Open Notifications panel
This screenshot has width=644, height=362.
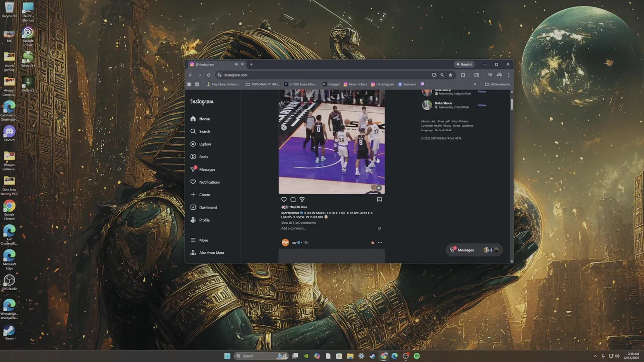(205, 182)
